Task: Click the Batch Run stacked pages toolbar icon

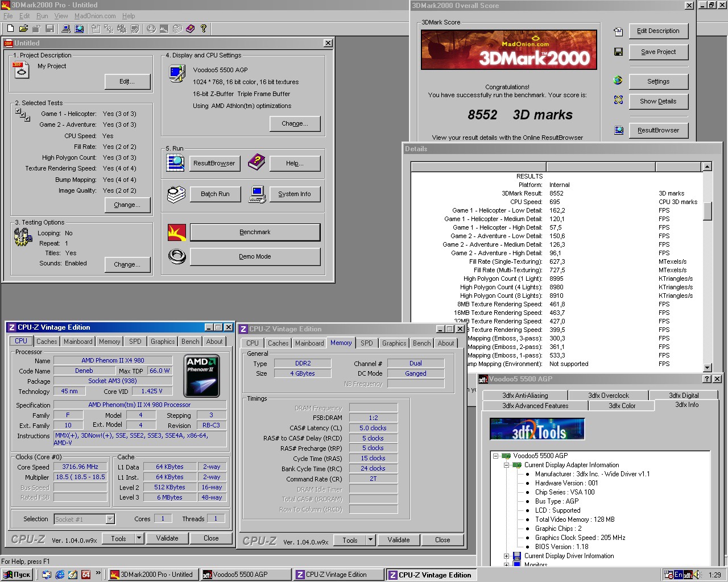Action: point(177,28)
